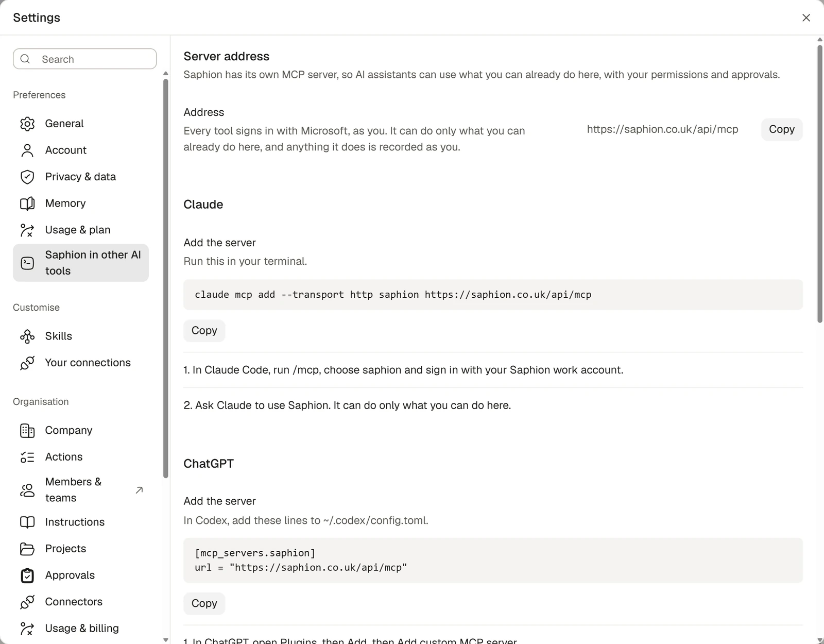Click the Members & teams people icon
This screenshot has height=644, width=824.
(x=27, y=490)
